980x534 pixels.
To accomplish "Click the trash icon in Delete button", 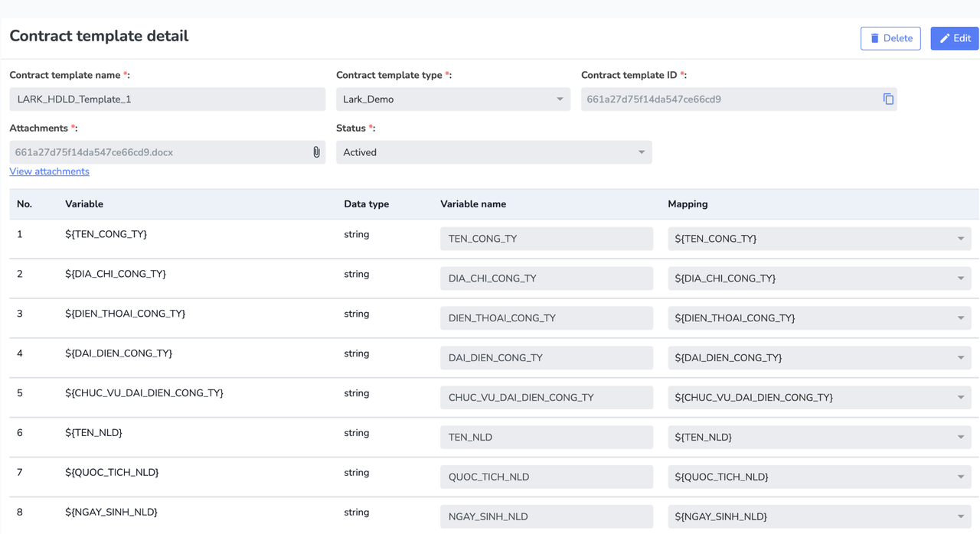I will point(875,38).
